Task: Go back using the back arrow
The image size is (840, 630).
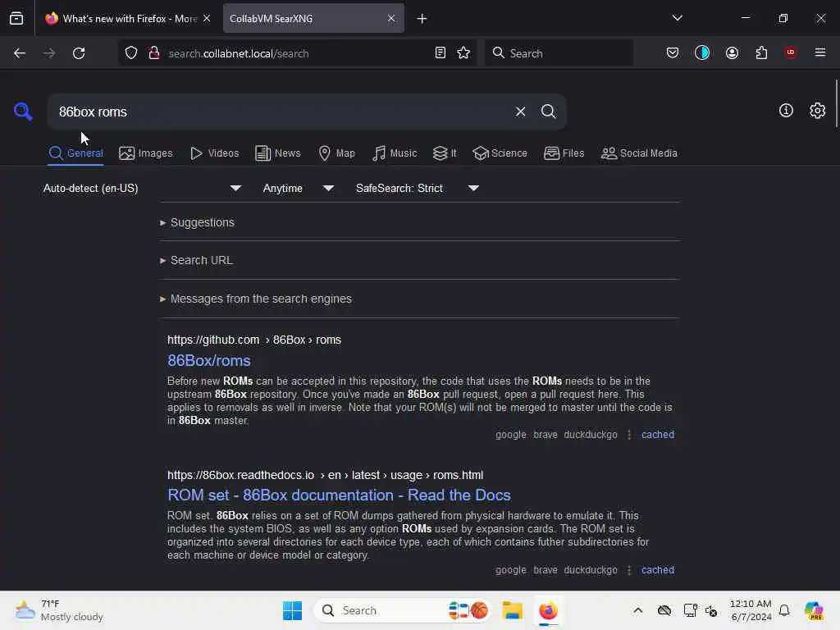Action: click(20, 53)
